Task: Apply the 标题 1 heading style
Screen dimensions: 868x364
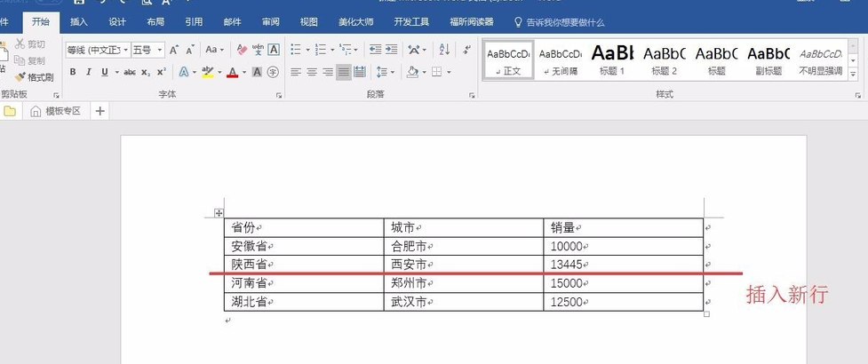Action: (x=612, y=59)
